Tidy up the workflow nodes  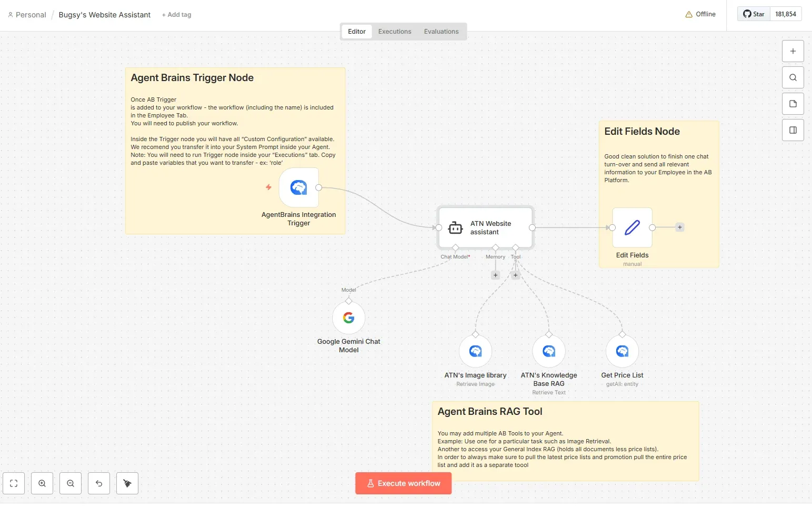tap(127, 483)
